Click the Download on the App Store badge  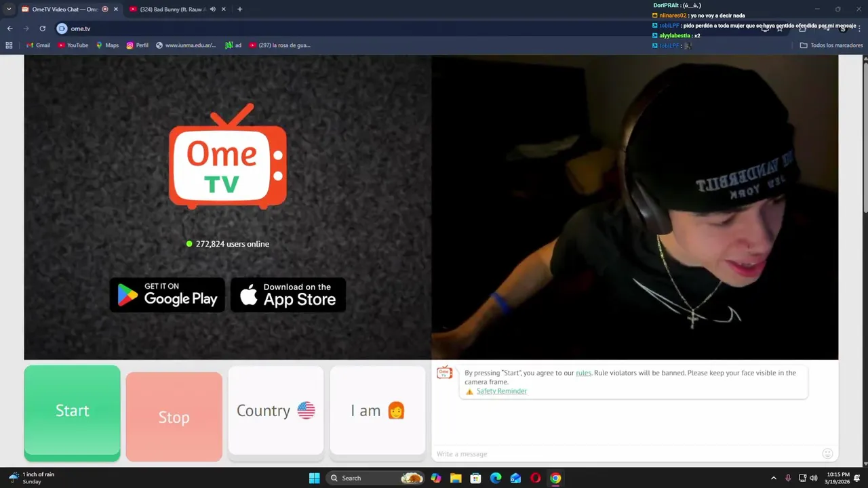288,295
